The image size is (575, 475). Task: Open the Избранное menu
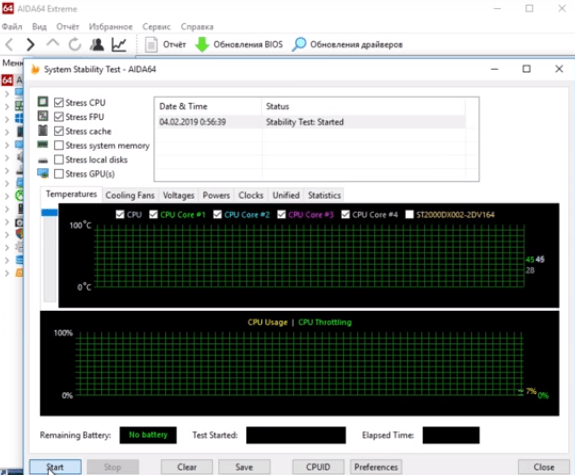tap(111, 27)
